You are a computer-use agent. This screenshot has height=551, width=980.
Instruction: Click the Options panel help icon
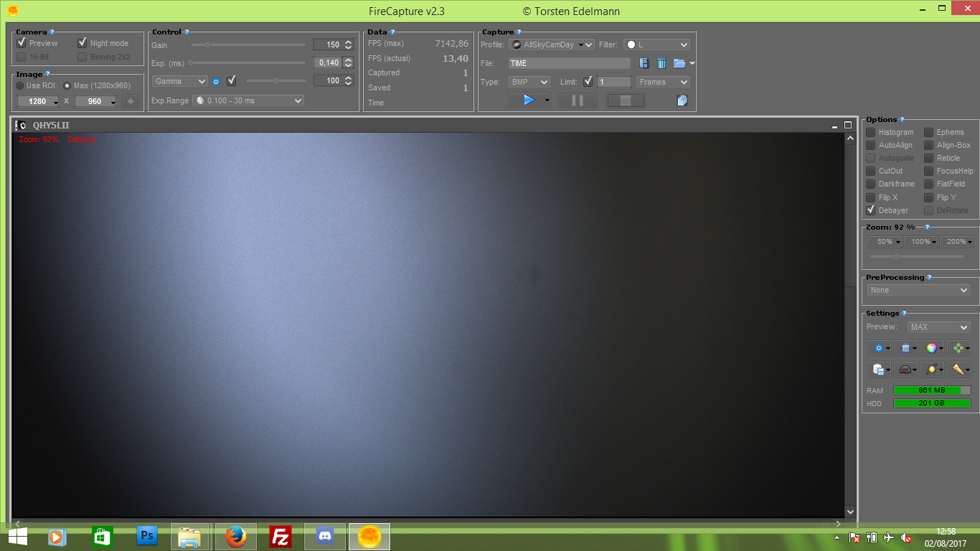tap(902, 120)
